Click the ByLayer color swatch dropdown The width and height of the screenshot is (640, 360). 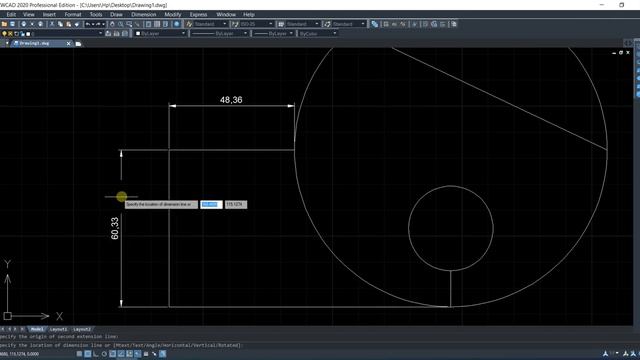[160, 33]
